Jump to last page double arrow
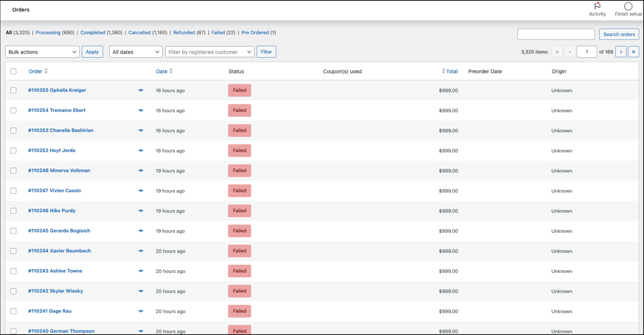Image resolution: width=644 pixels, height=335 pixels. [633, 52]
